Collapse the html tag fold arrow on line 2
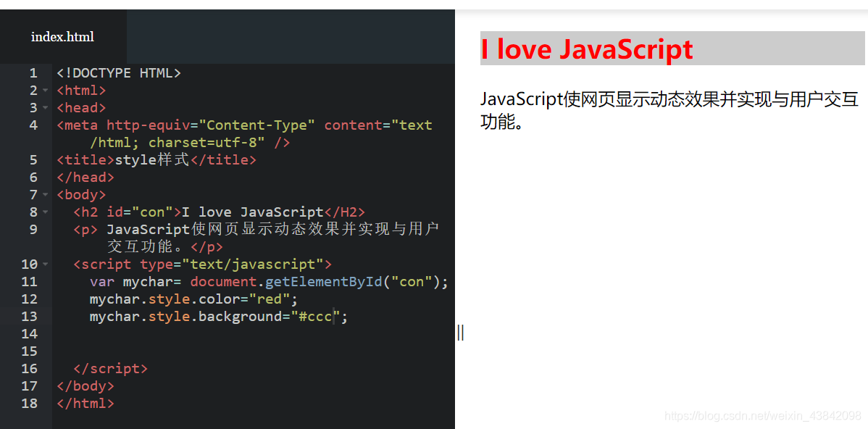 [x=46, y=91]
